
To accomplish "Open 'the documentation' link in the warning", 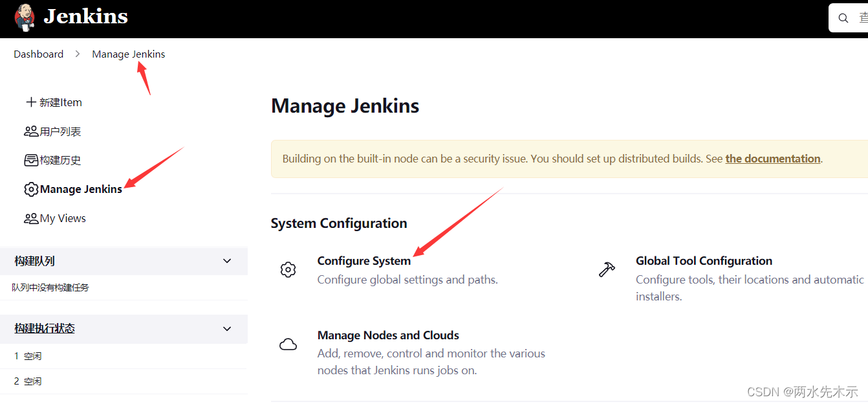I will [x=772, y=158].
